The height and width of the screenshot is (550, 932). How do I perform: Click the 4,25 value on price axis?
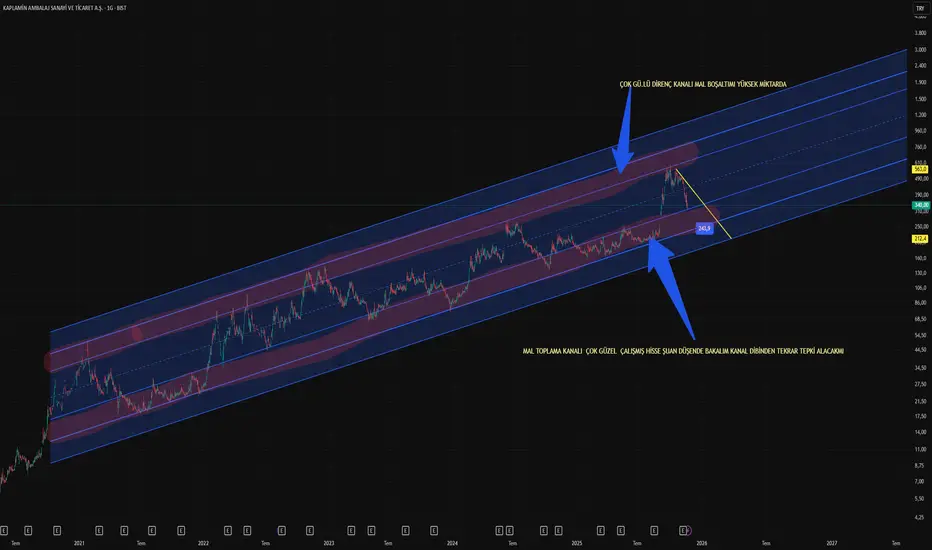coord(920,517)
